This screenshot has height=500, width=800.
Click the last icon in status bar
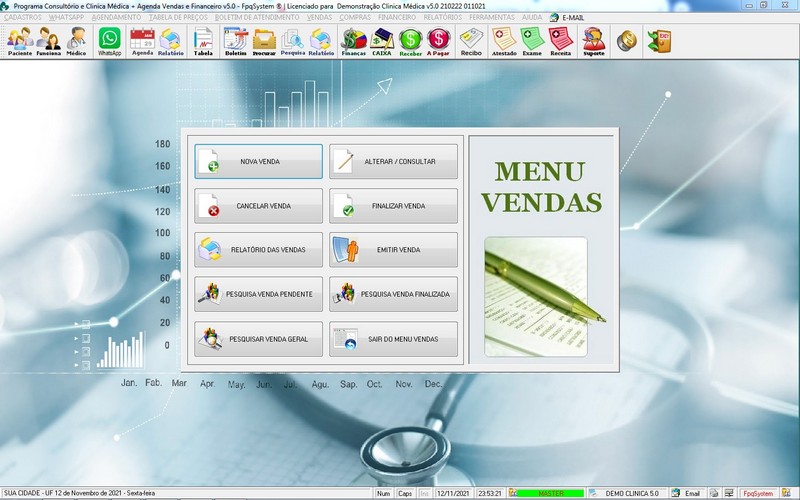[x=786, y=493]
